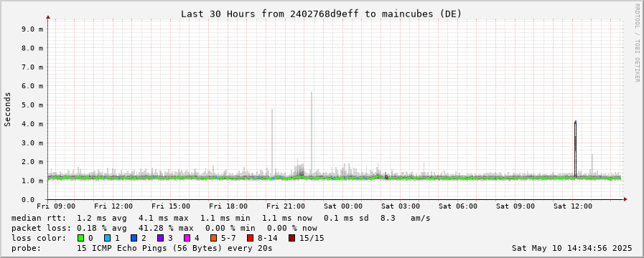Click the green loss color 0 swatch
Viewport: 644px width, 258px height.
click(x=80, y=238)
